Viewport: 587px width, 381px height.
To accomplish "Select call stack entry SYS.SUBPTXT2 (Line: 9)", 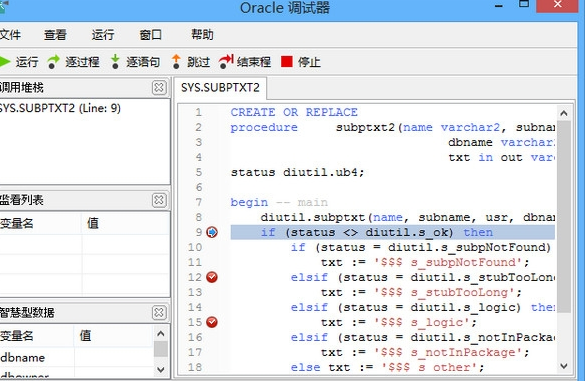I will pos(60,108).
